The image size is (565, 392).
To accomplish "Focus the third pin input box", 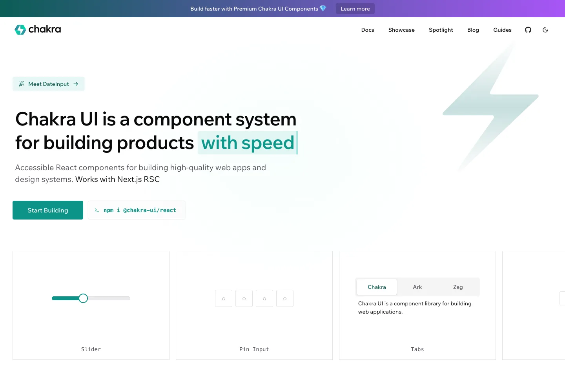I will pyautogui.click(x=264, y=298).
